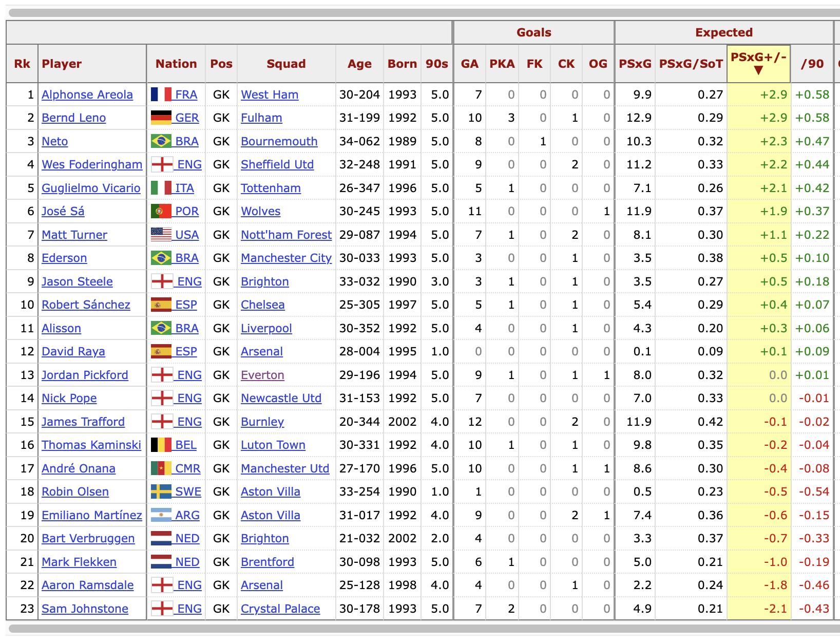840x643 pixels.
Task: Open Wes Foderingham's profile
Action: 92,164
